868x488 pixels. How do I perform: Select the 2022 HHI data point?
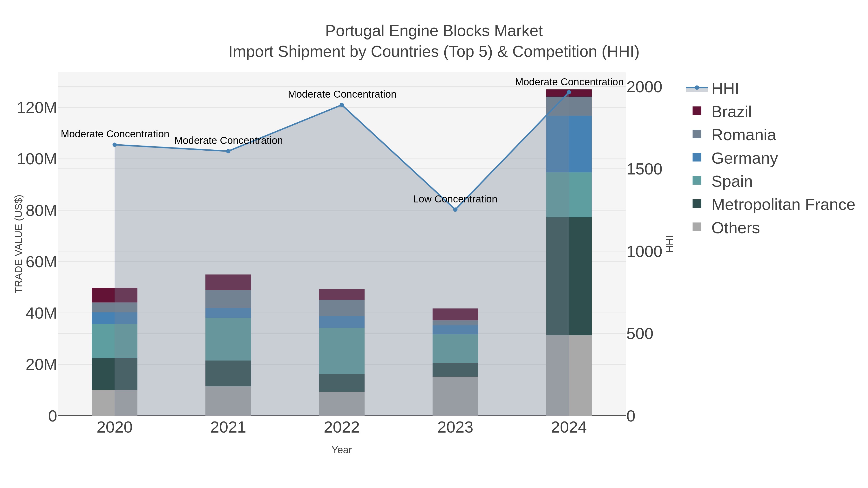click(x=342, y=105)
